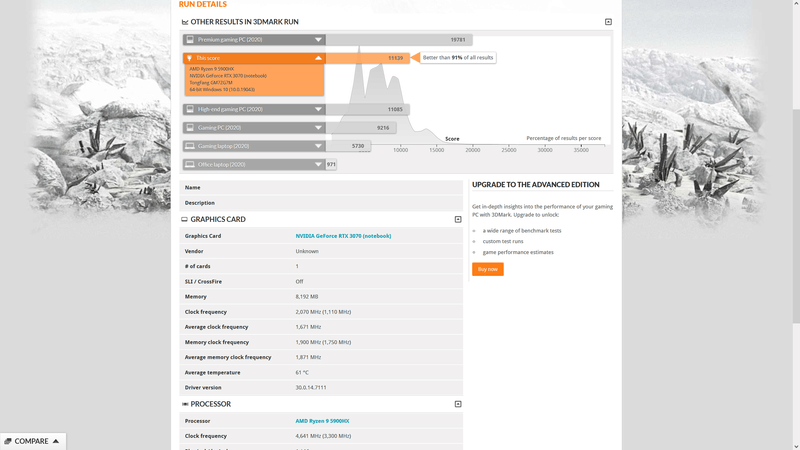
Task: Expand the Gaming laptop (2020) row
Action: tap(318, 146)
